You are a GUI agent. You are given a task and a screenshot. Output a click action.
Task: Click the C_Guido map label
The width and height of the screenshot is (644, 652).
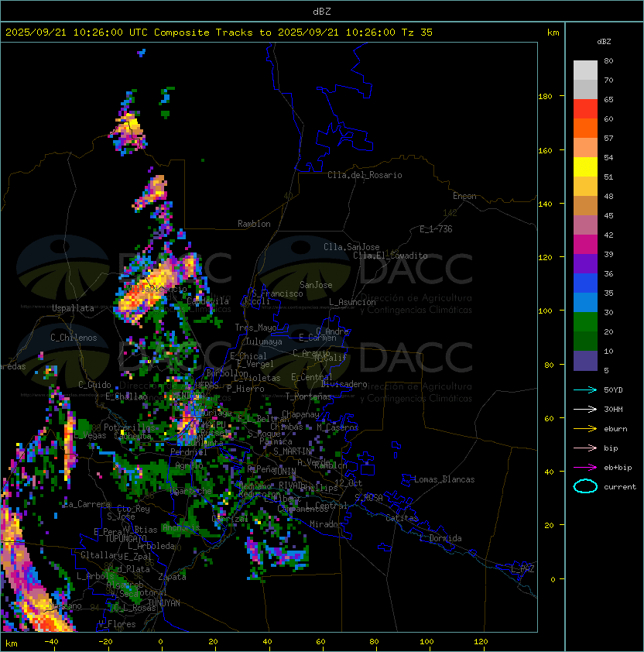point(94,385)
